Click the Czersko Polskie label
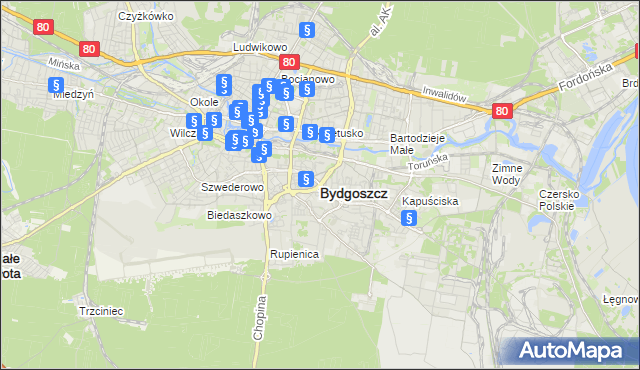 559,200
